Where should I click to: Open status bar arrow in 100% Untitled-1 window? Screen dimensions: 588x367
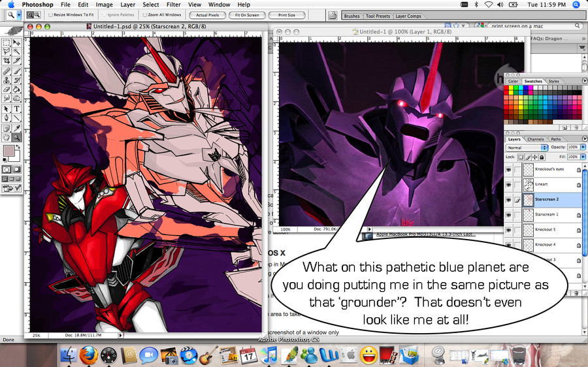(x=369, y=229)
